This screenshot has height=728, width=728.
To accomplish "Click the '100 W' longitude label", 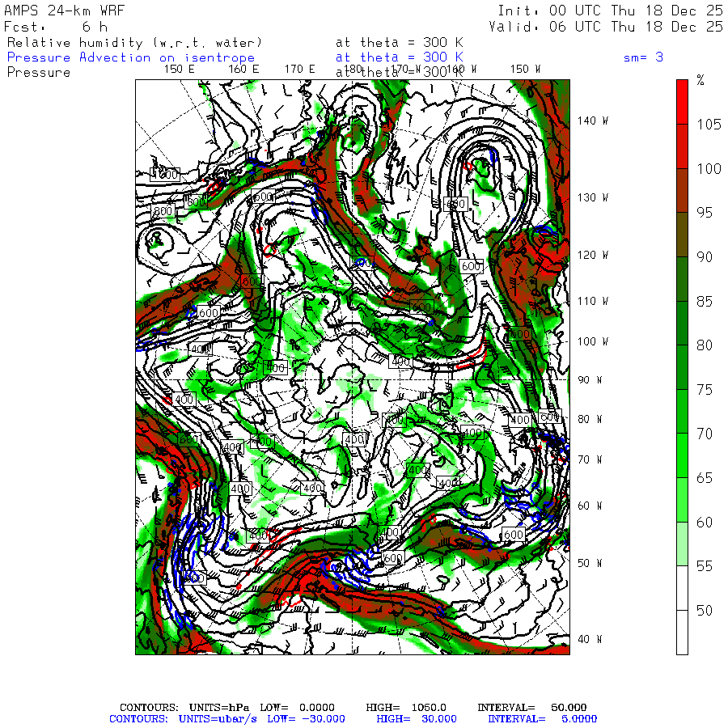I will [593, 341].
